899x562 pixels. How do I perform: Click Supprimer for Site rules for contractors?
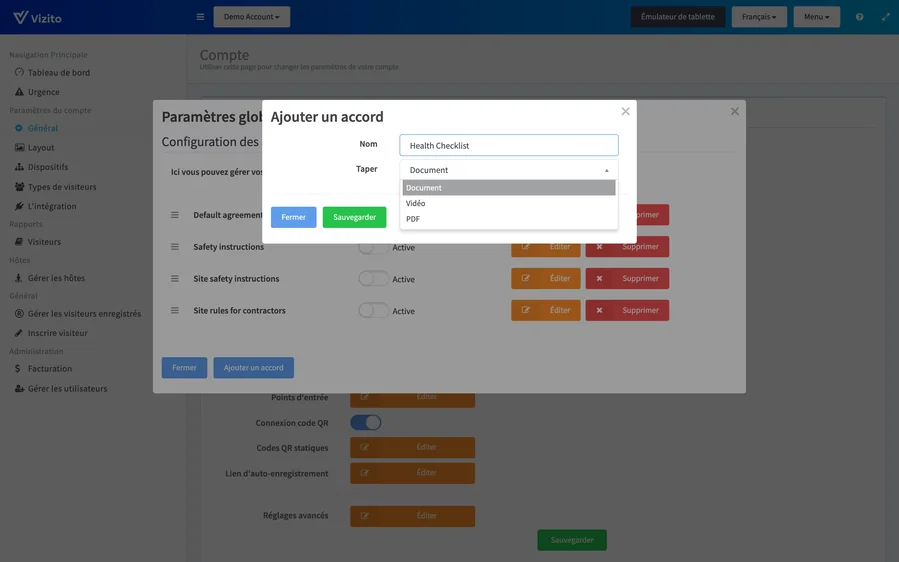627,310
